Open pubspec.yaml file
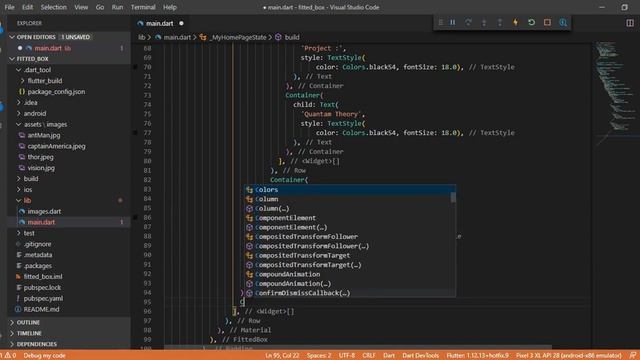640x360 pixels. 43,298
